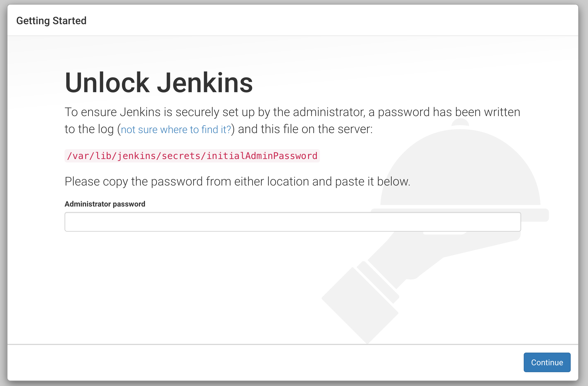Open the "not sure where to find it?" link

pos(176,130)
